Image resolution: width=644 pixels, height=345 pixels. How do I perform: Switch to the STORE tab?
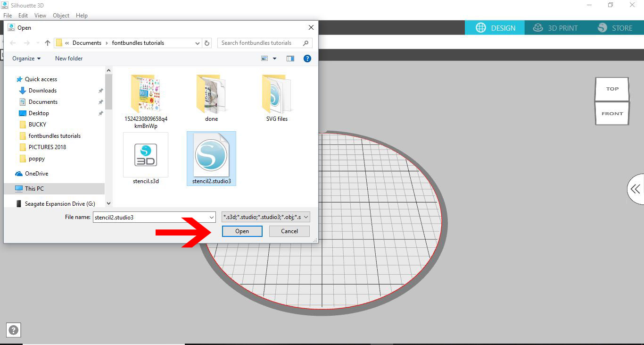point(615,28)
